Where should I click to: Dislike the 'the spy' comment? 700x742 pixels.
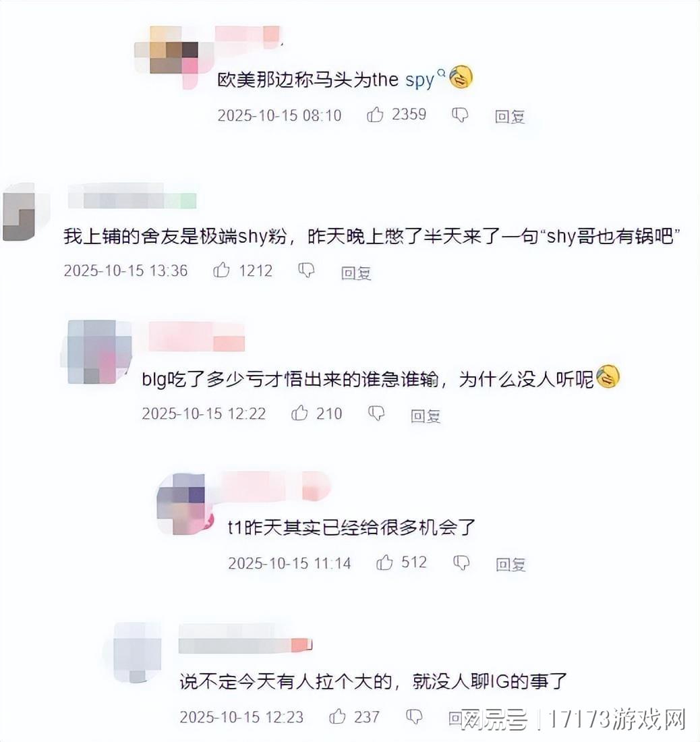(x=460, y=115)
